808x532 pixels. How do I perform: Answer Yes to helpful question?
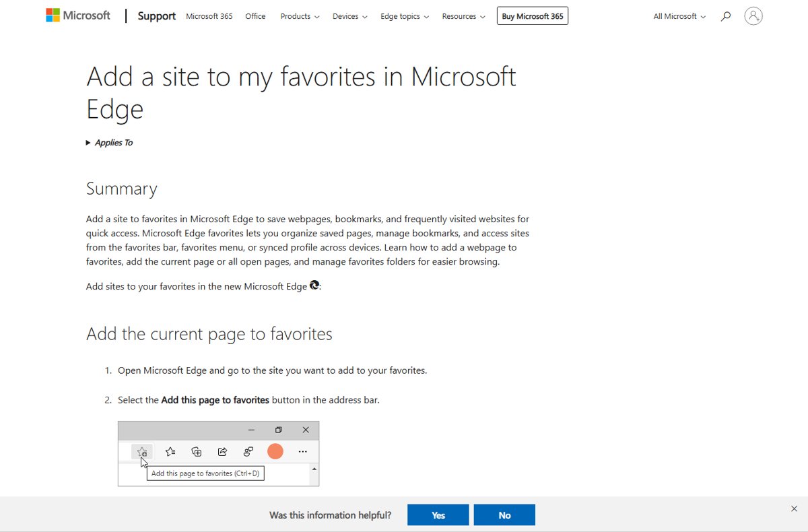(x=438, y=515)
